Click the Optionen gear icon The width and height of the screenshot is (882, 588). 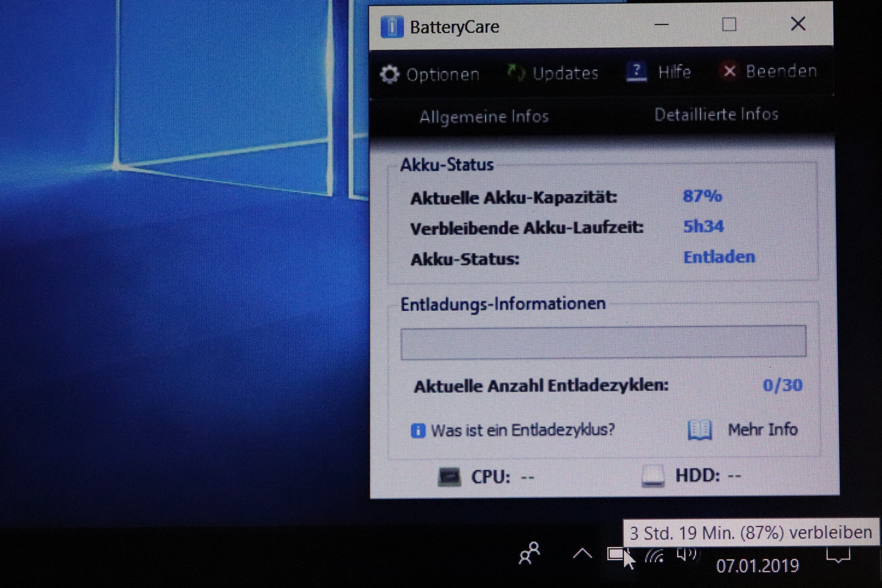pyautogui.click(x=390, y=75)
